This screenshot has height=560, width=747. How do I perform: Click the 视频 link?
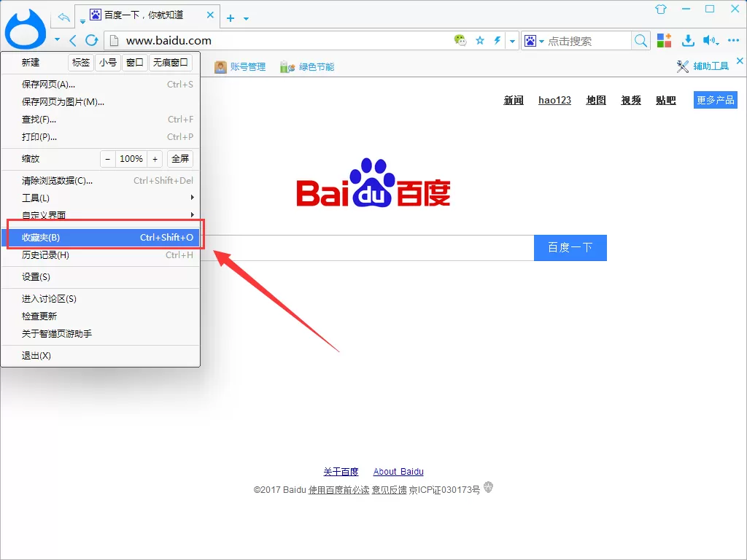[x=631, y=101]
